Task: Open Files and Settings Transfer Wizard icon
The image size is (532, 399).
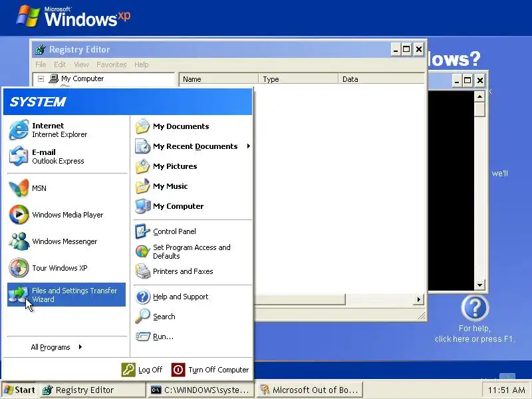Action: point(19,294)
